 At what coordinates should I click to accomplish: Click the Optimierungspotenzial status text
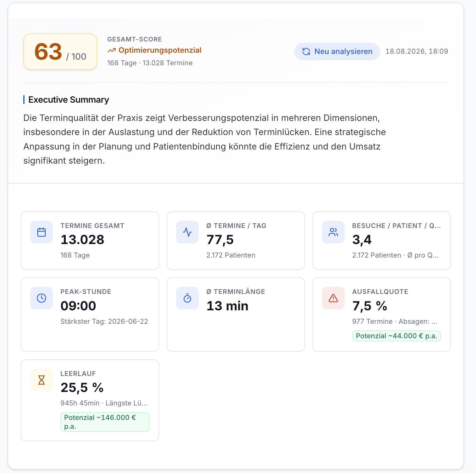[x=160, y=50]
